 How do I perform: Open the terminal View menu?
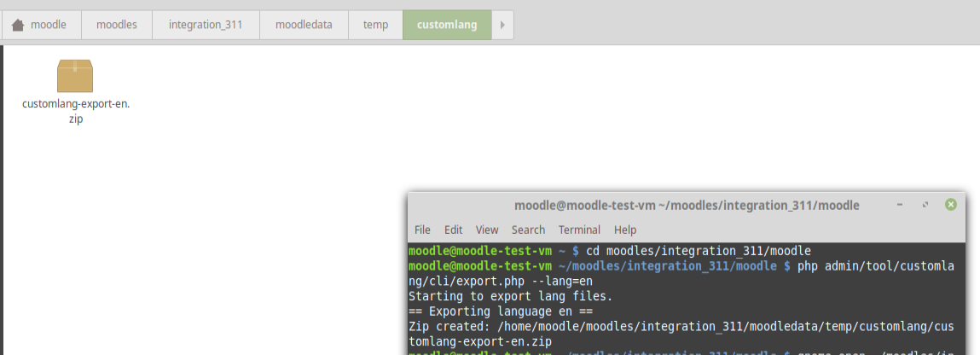click(x=487, y=230)
